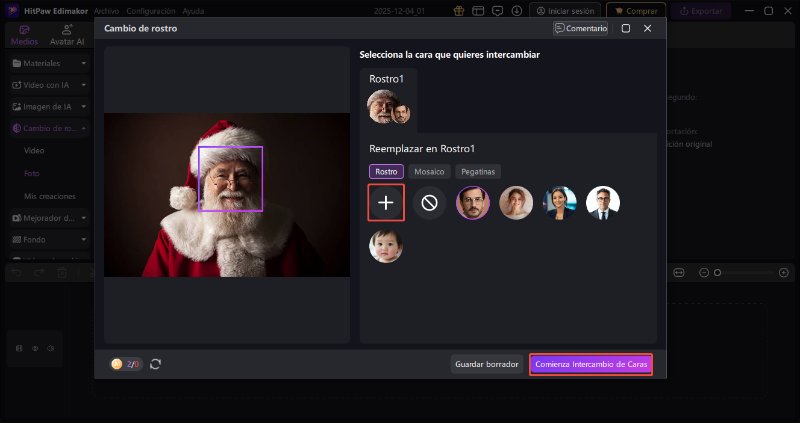Switch to the Pegatinas tab

(x=478, y=171)
